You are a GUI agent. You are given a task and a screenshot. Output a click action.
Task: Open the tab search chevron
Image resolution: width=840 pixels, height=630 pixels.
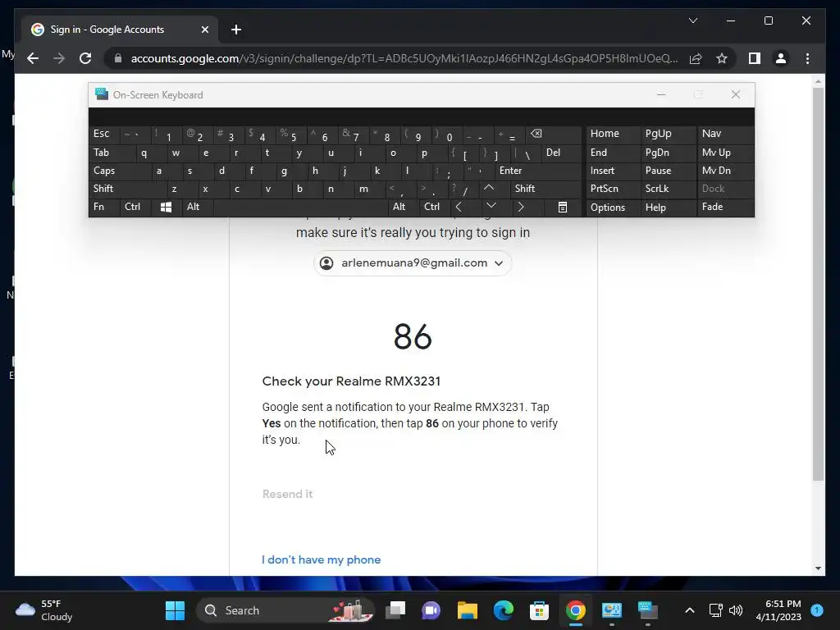[692, 21]
